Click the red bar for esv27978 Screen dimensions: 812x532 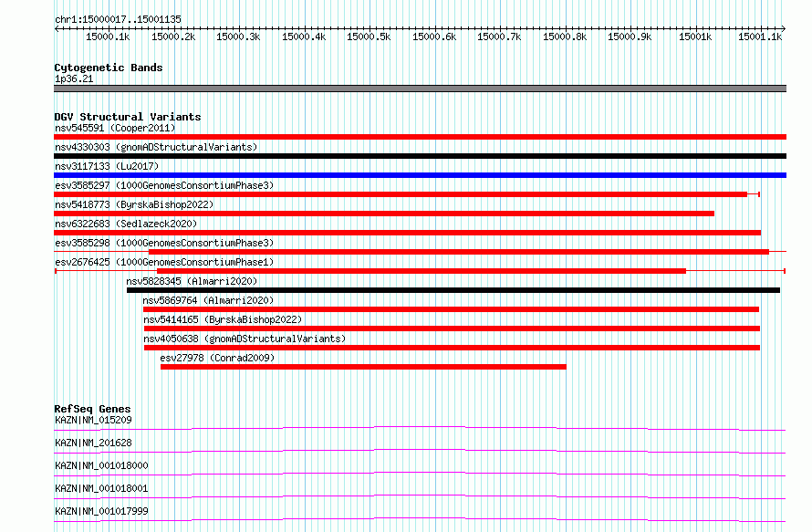point(363,367)
